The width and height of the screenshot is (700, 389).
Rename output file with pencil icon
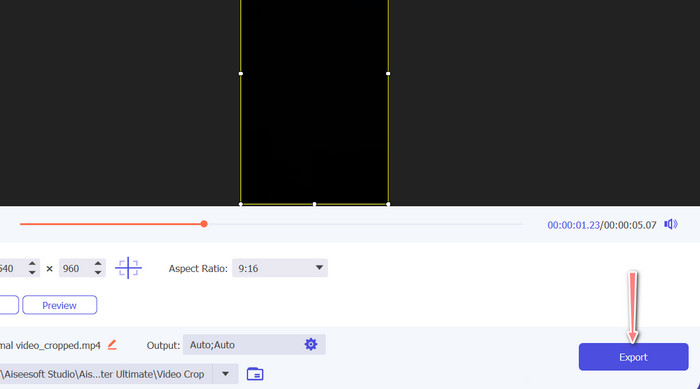pyautogui.click(x=112, y=345)
